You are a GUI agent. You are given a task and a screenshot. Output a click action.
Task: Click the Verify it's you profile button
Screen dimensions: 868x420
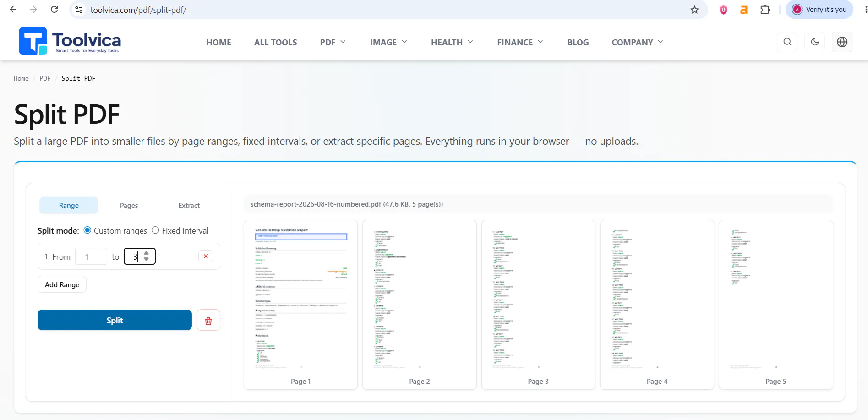[x=819, y=10]
